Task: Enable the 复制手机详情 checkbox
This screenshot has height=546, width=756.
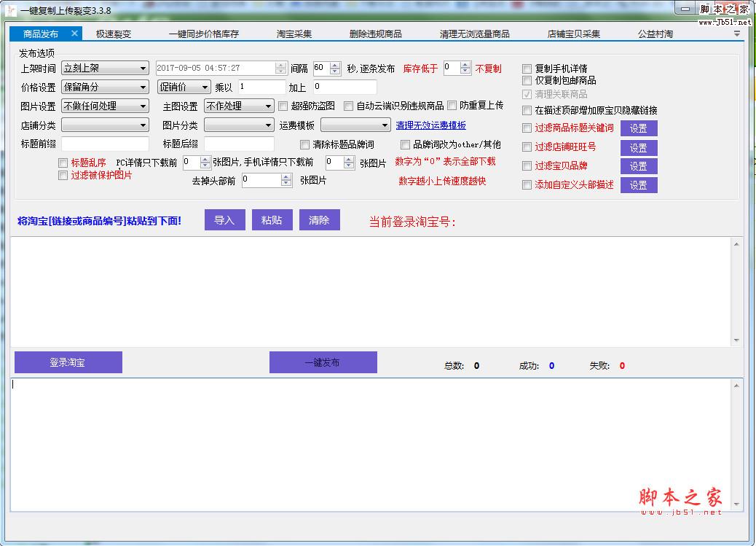Action: coord(528,68)
